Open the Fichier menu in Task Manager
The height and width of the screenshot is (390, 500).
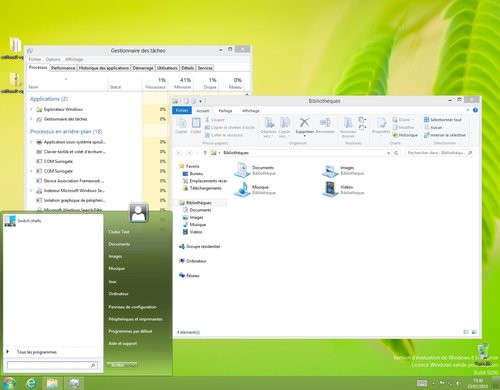[35, 59]
